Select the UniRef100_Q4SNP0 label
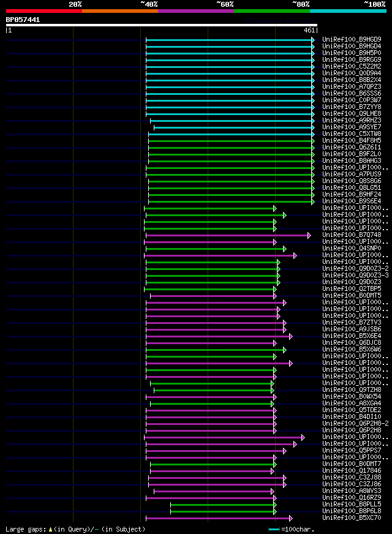Screen dimensions: 392x534 coord(352,249)
